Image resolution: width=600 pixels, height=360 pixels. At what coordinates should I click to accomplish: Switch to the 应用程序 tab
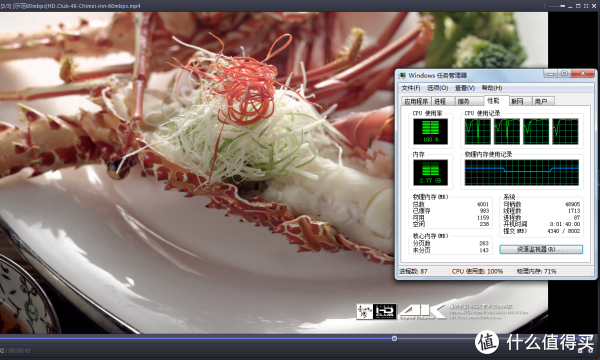tap(416, 101)
